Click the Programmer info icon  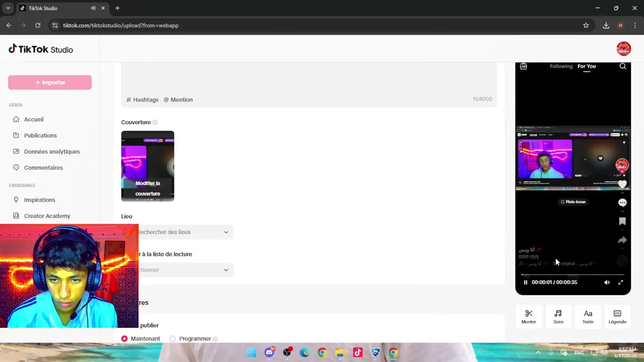(x=215, y=339)
